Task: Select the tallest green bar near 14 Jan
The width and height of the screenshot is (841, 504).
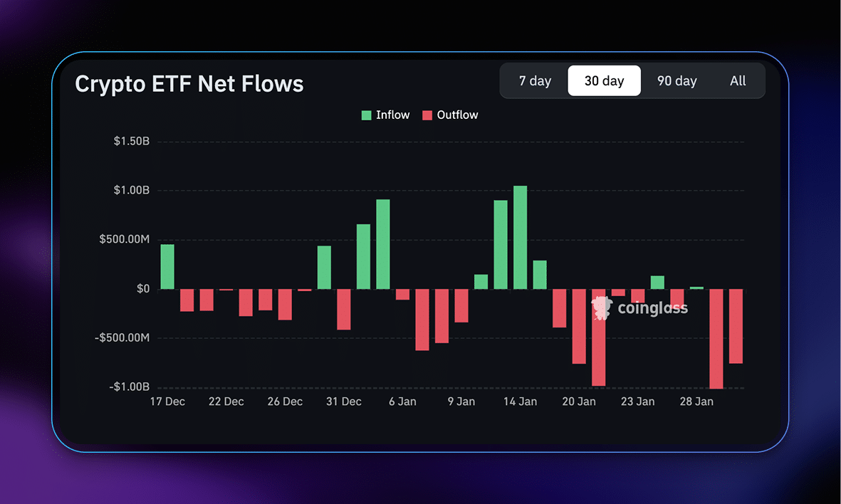Action: (520, 235)
